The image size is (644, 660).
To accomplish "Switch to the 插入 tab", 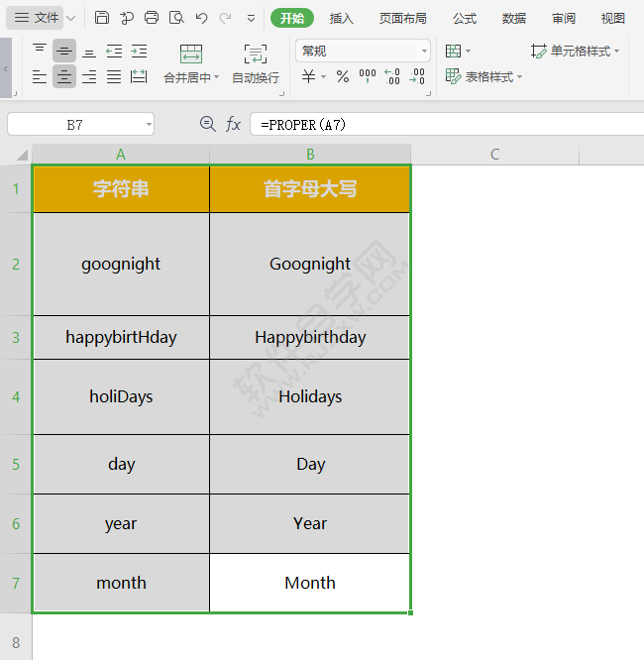I will pyautogui.click(x=341, y=18).
